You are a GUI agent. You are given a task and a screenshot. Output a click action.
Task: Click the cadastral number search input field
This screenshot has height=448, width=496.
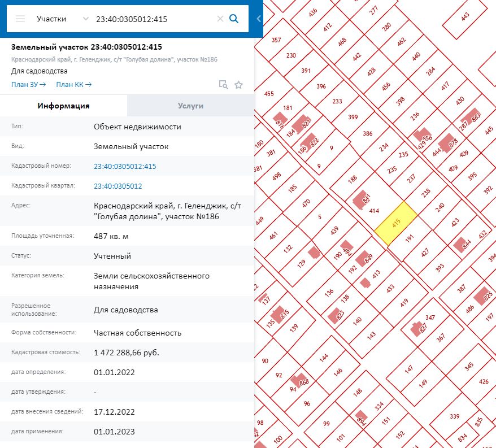[x=154, y=19]
